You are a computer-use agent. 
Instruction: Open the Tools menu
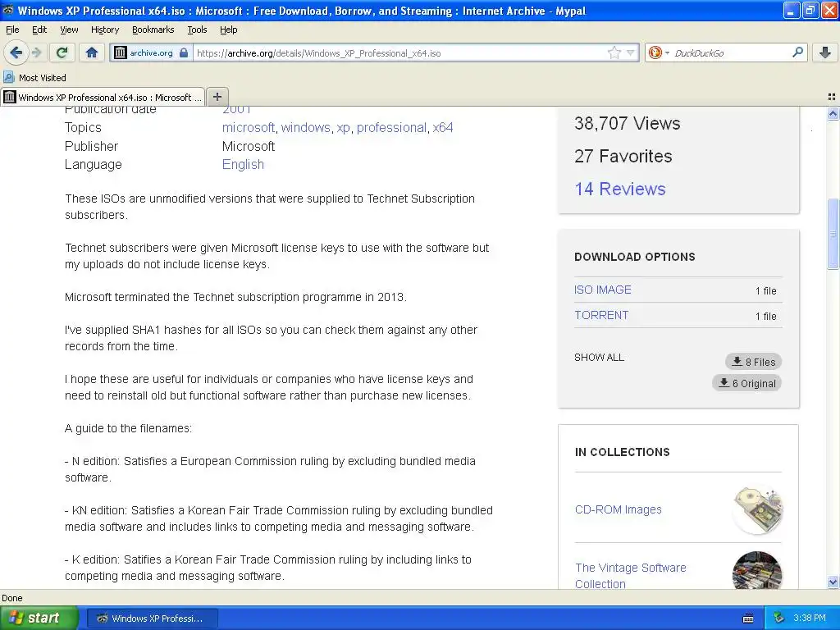(197, 30)
